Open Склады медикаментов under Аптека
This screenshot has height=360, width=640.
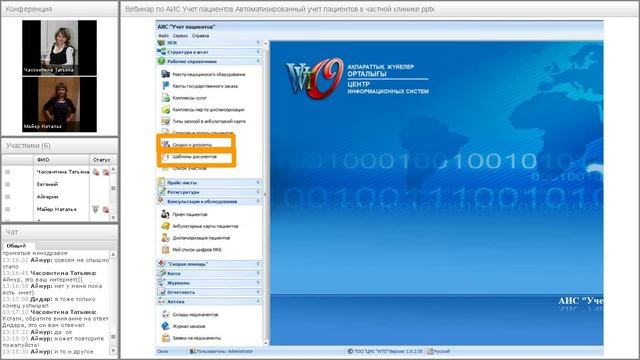coord(190,315)
